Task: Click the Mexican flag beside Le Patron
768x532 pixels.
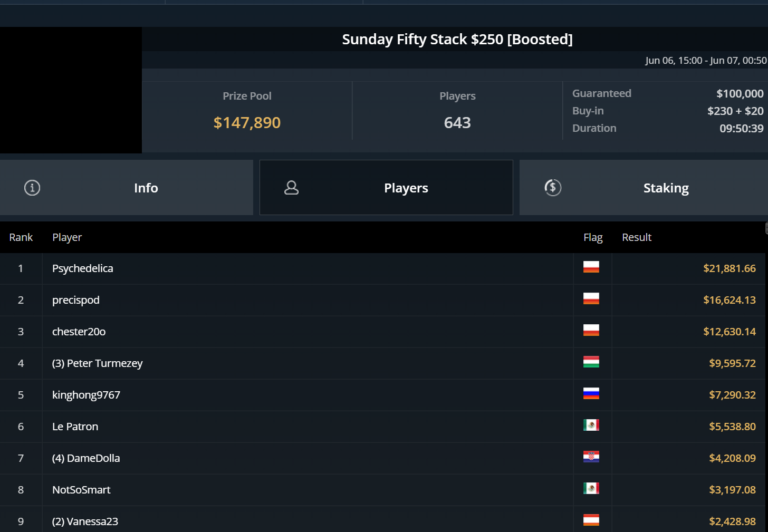Action: (x=591, y=425)
